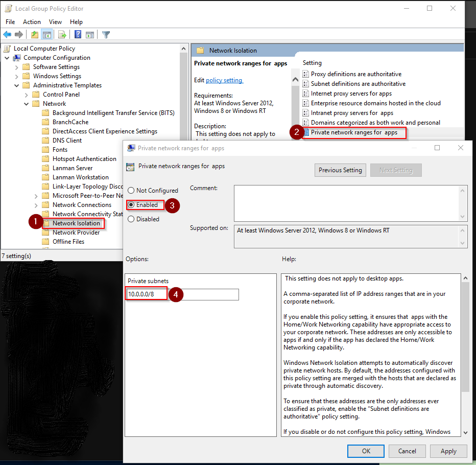Click the Software Settings folder icon
The width and height of the screenshot is (476, 465).
click(27, 67)
